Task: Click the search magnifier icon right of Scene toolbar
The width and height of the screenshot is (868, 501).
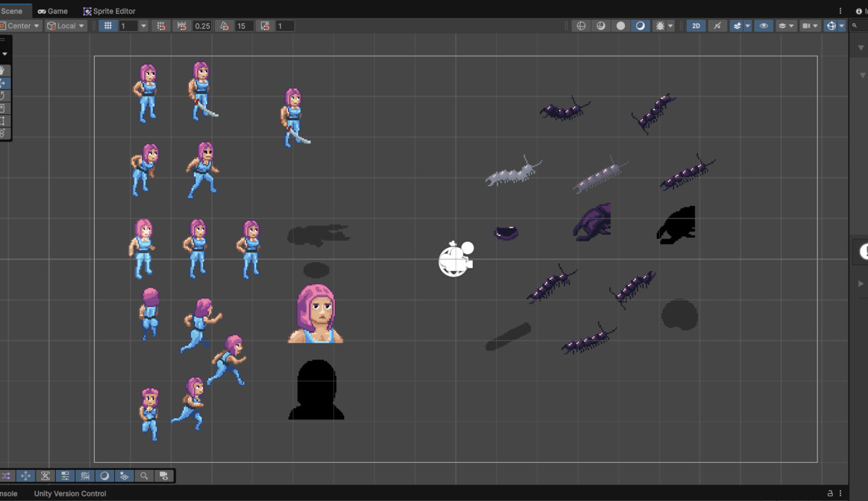Action: tap(855, 26)
